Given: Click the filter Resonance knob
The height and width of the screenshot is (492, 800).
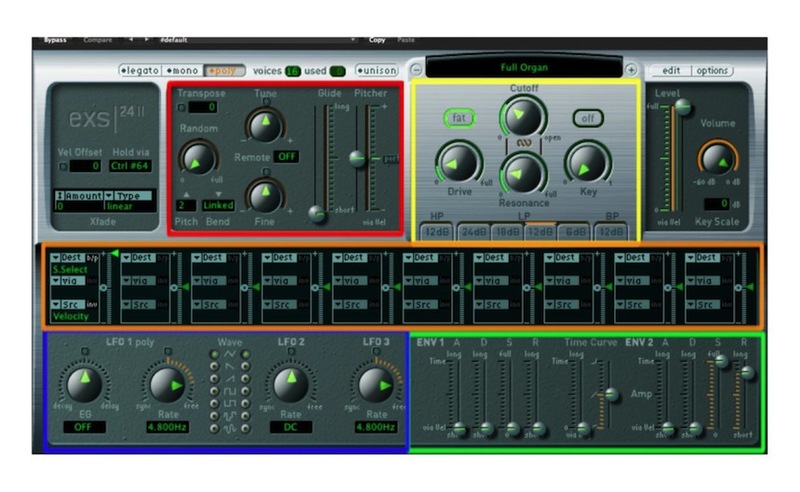Looking at the screenshot, I should click(x=517, y=173).
